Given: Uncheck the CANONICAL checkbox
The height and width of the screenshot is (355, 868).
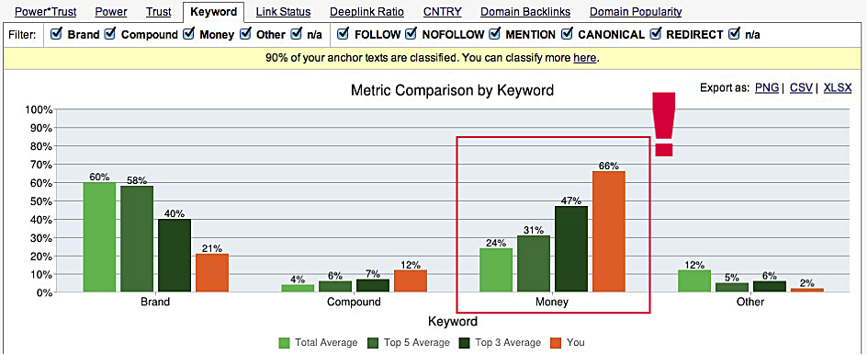Looking at the screenshot, I should [567, 34].
